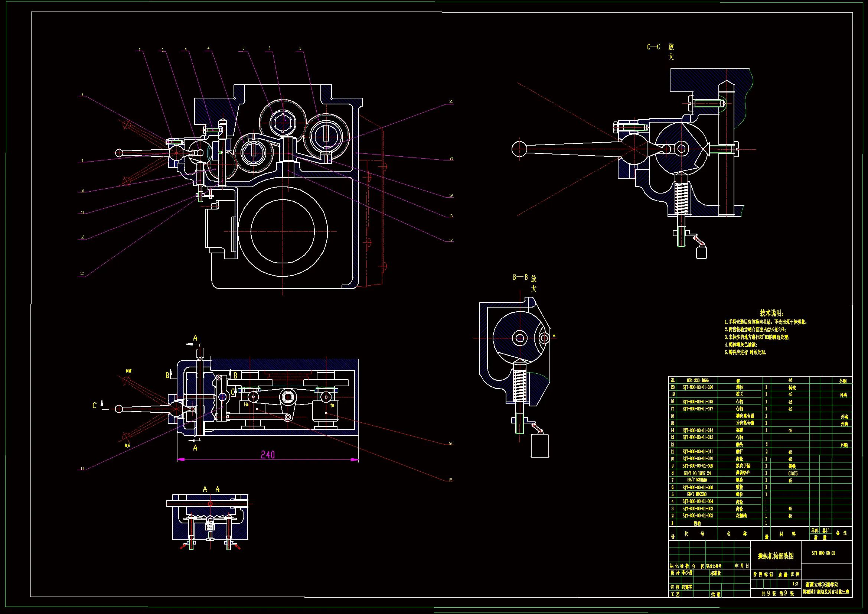Click the GB/T 93-1987 24 parts entry
Screen dimensions: 868x614
click(697, 473)
